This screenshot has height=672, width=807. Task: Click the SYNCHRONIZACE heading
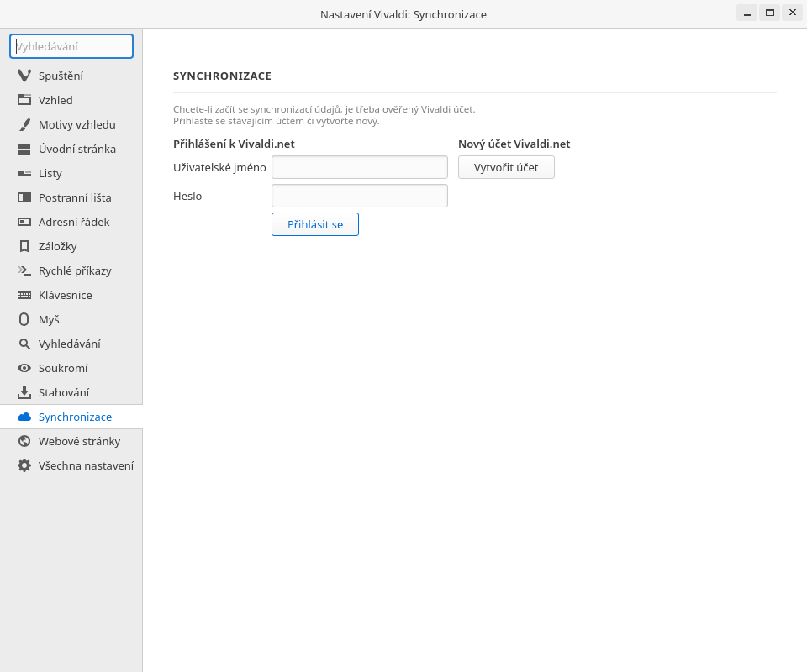(222, 76)
